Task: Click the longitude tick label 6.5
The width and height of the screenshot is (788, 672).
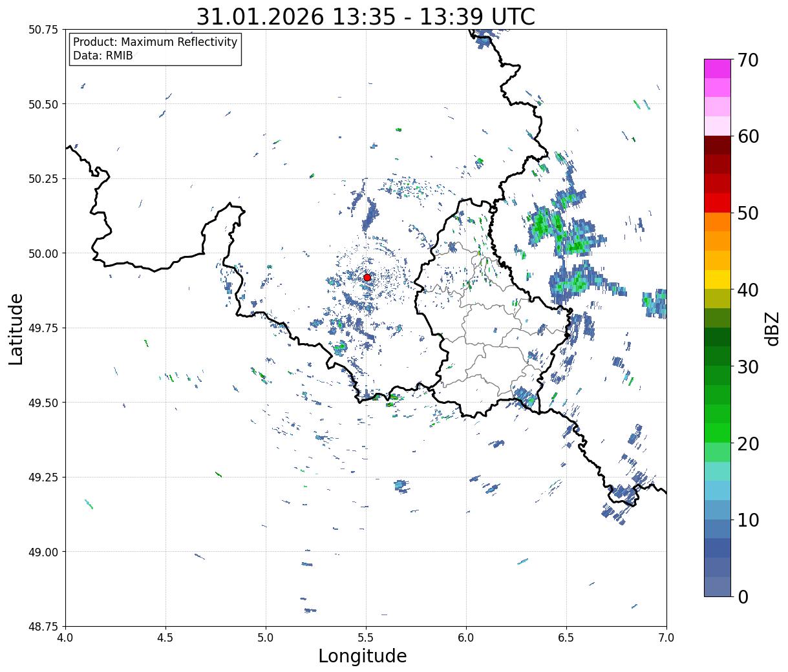Action: click(566, 638)
